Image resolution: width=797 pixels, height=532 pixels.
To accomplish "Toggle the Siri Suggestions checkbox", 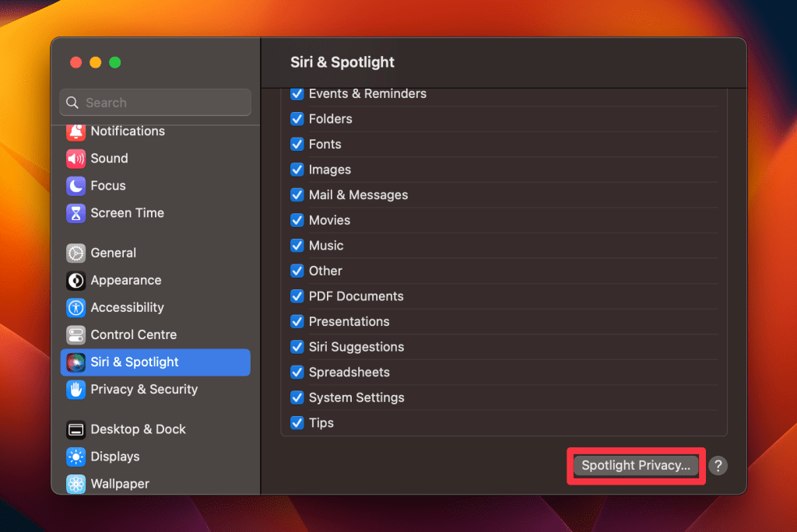I will 297,347.
